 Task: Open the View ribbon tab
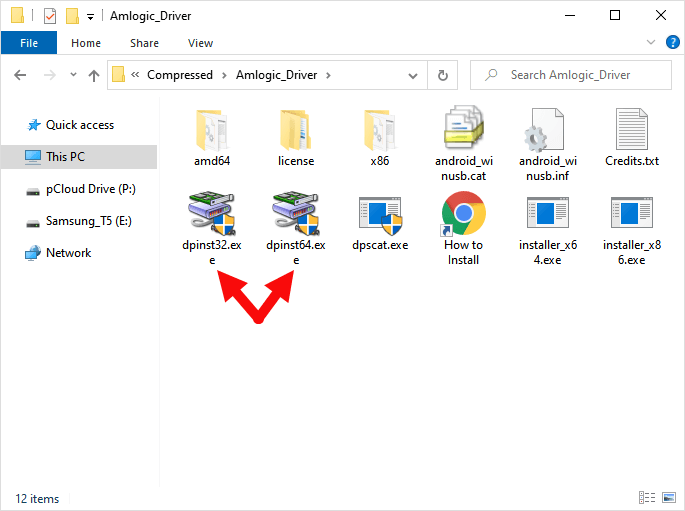[x=200, y=43]
